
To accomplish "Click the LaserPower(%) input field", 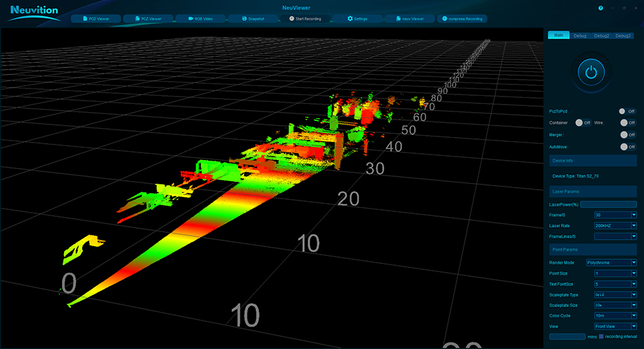I will [608, 205].
